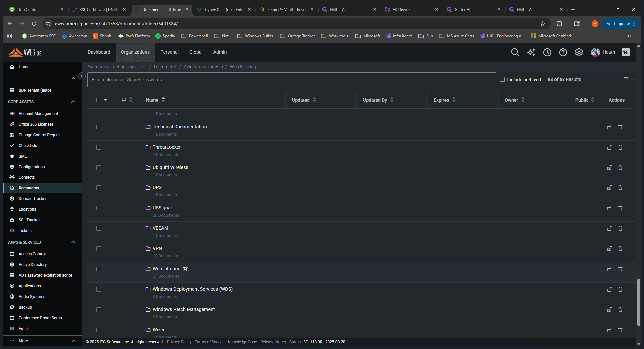Open the Windows Deployment Services (WDS) folder
The height and width of the screenshot is (349, 644).
(x=193, y=289)
